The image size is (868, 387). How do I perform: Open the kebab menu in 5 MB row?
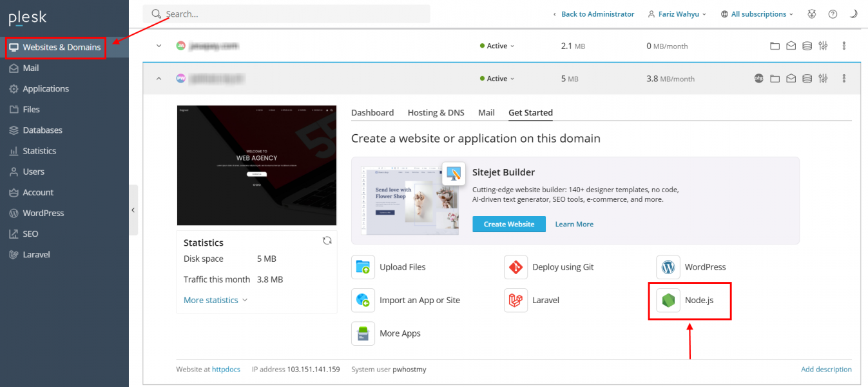pos(844,79)
